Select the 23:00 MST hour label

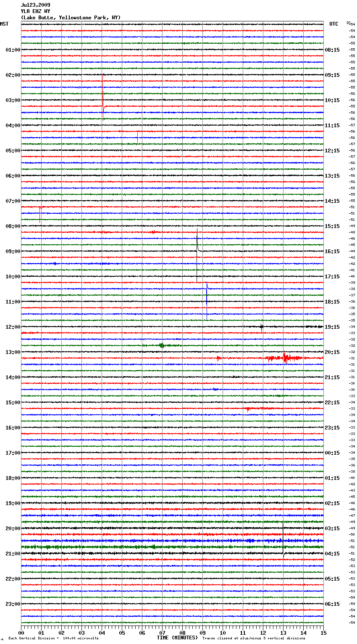click(x=13, y=604)
